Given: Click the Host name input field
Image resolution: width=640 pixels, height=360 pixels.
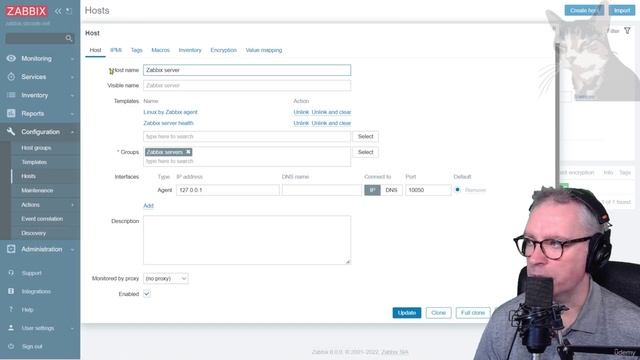Looking at the screenshot, I should 247,70.
